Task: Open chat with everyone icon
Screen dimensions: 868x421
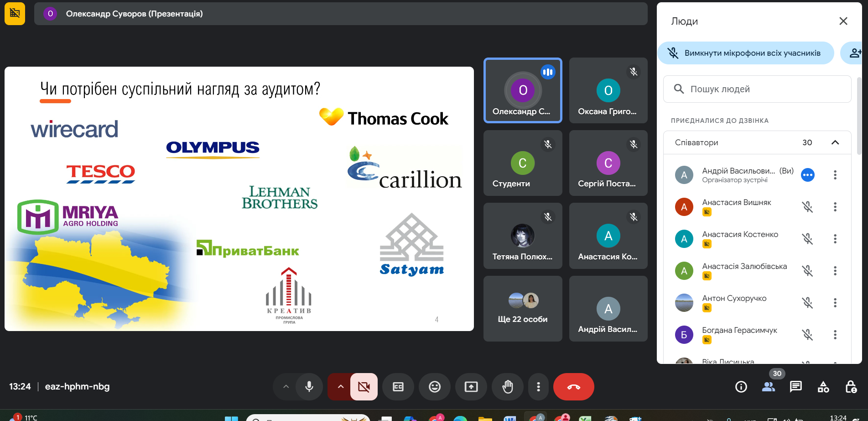Action: (x=796, y=387)
